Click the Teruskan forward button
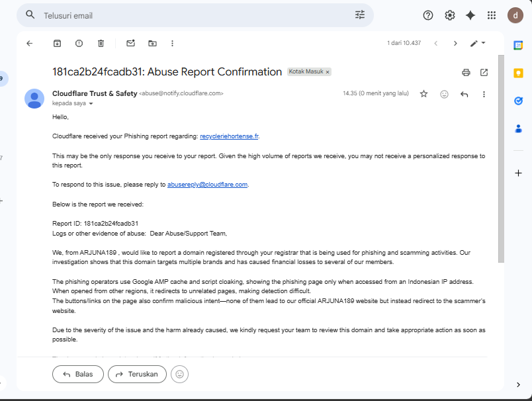The image size is (532, 401). [137, 374]
